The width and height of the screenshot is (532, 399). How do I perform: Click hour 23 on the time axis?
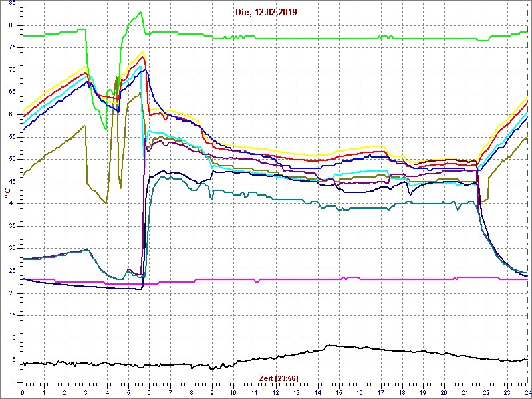click(507, 392)
